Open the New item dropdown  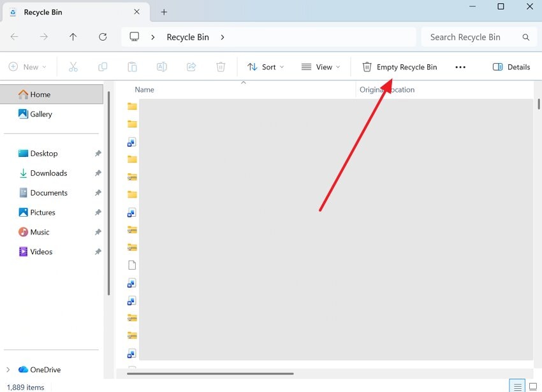click(x=27, y=67)
